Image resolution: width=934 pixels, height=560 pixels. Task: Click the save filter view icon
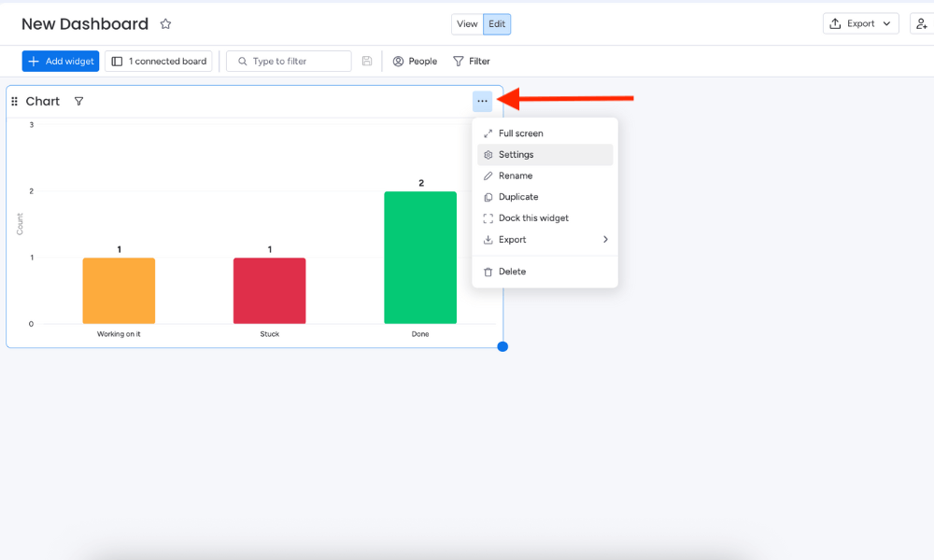367,62
